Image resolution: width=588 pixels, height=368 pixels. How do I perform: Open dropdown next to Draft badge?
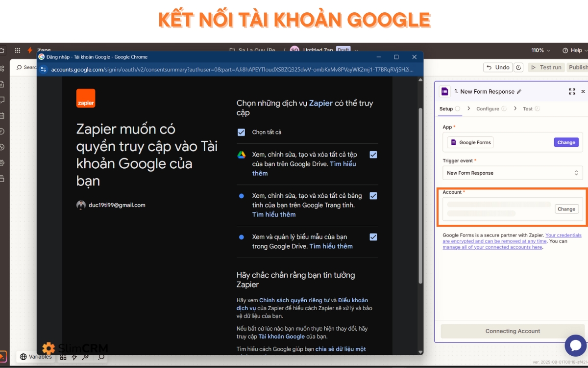tap(356, 50)
